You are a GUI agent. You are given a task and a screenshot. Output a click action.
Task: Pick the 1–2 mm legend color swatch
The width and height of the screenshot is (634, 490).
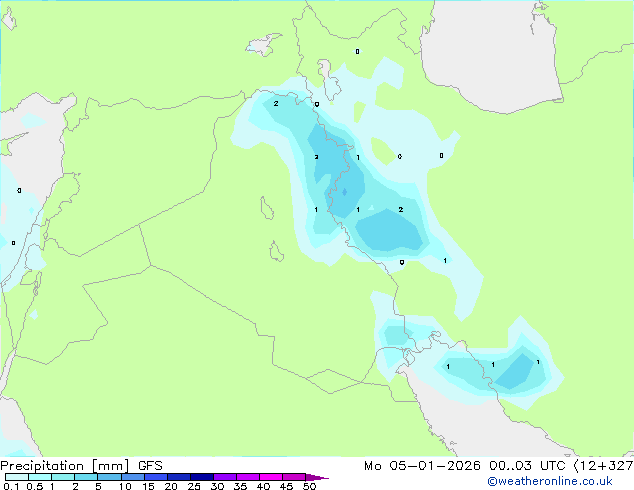coord(63,477)
